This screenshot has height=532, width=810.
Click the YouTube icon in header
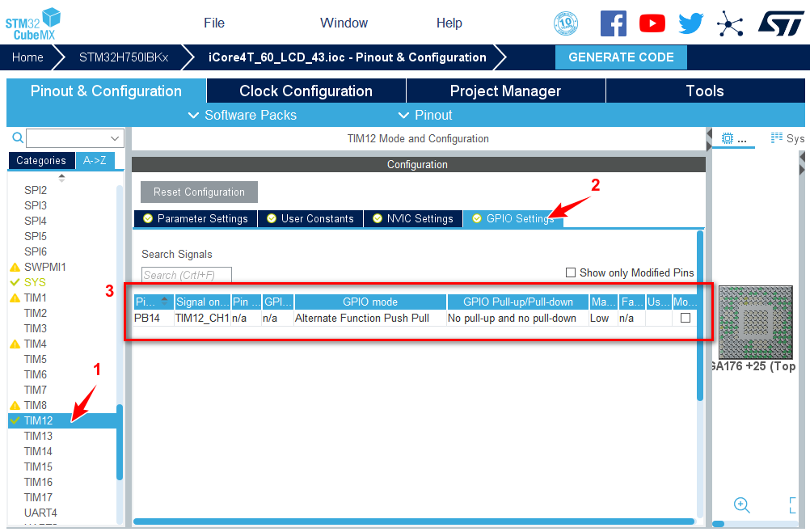pos(652,23)
